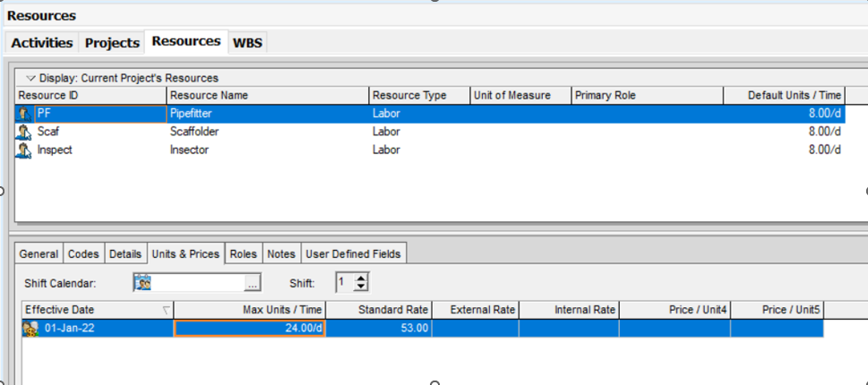Click the 01-Jan-22 effective date row icon
Screen dimensions: 868x385
pyautogui.click(x=30, y=329)
